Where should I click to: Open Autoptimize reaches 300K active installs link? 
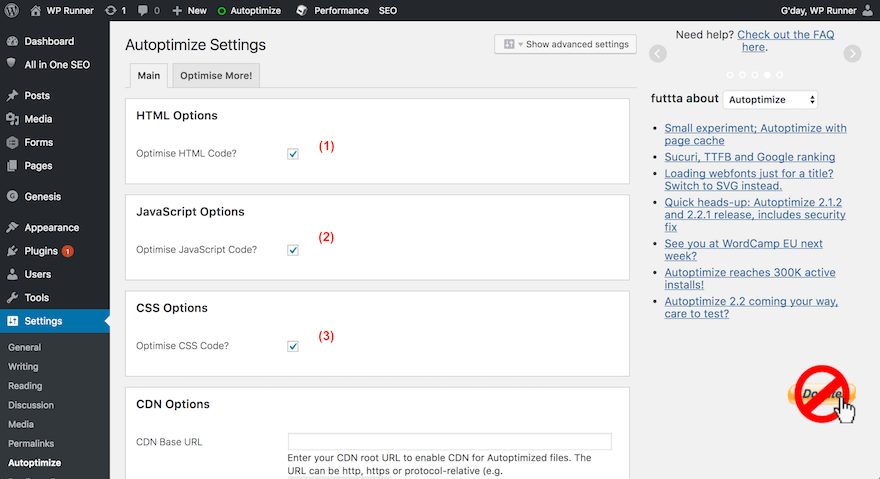point(750,279)
